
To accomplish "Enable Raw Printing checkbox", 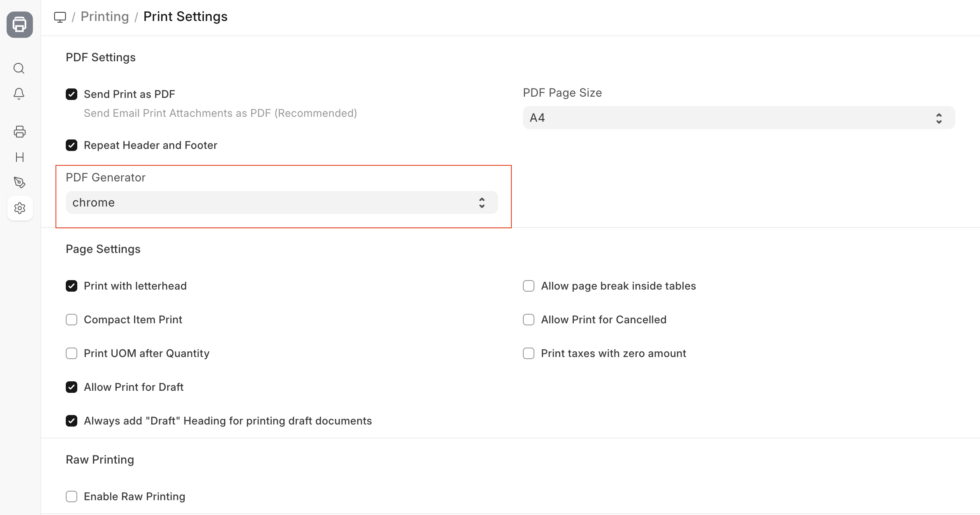I will click(72, 496).
